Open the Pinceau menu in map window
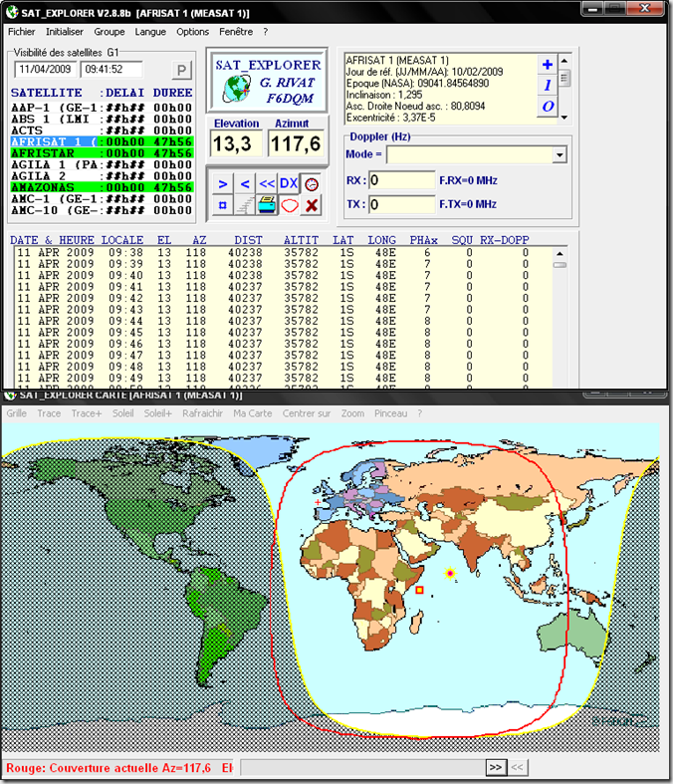The height and width of the screenshot is (784, 673). (x=390, y=413)
